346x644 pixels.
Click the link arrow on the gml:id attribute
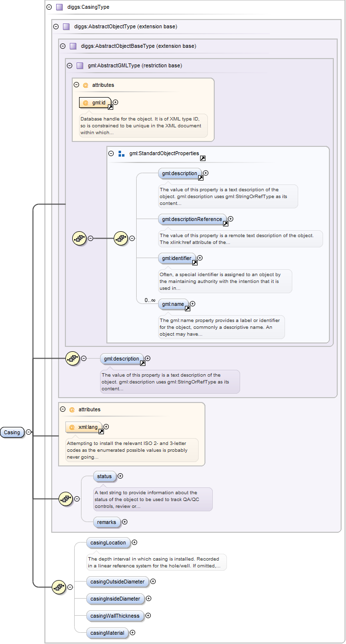tap(110, 107)
